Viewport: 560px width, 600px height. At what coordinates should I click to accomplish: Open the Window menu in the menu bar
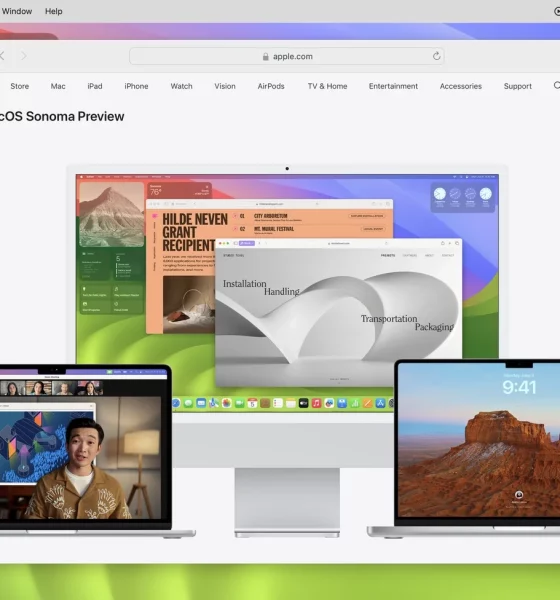coord(17,11)
